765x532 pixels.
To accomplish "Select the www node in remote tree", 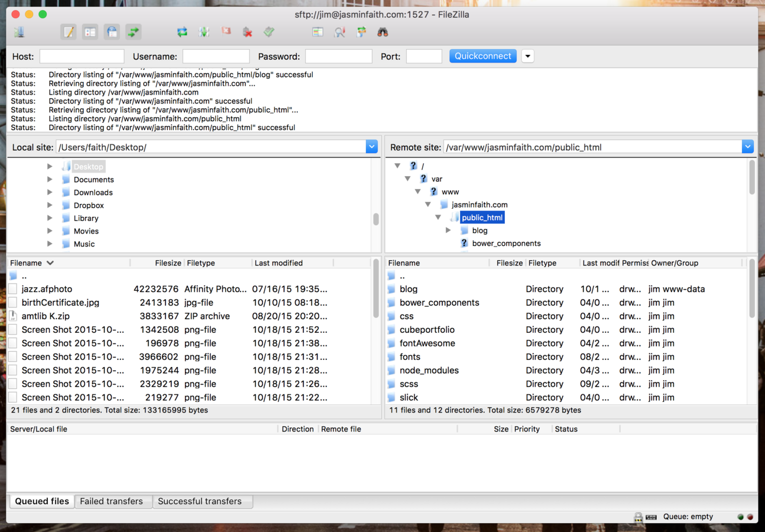I will point(450,192).
